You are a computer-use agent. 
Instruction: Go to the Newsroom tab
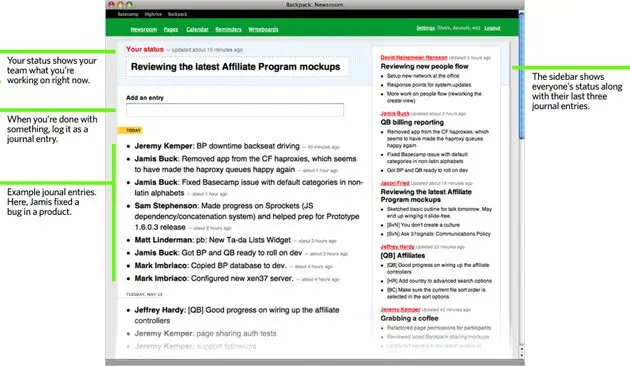click(x=143, y=29)
